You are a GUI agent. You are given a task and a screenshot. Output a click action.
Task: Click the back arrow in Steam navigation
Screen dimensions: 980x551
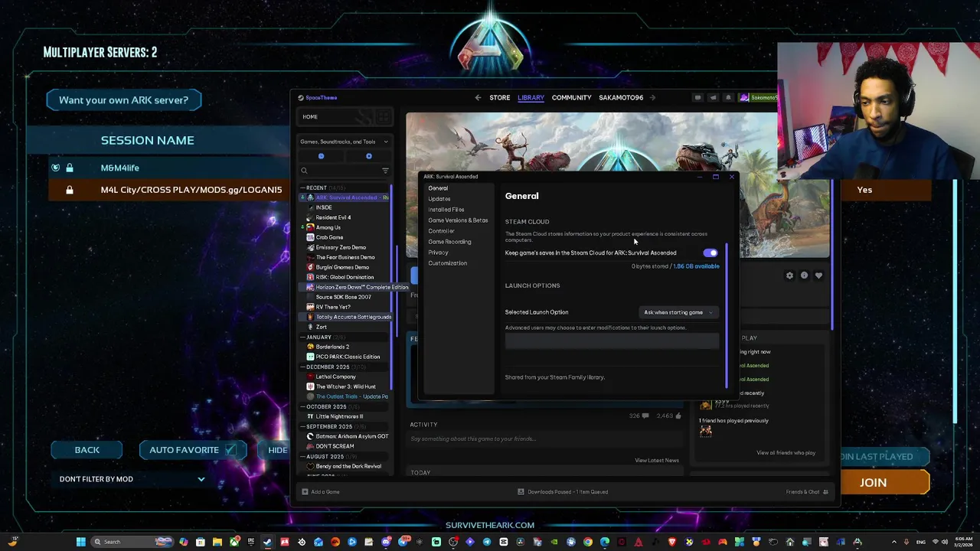coord(478,97)
